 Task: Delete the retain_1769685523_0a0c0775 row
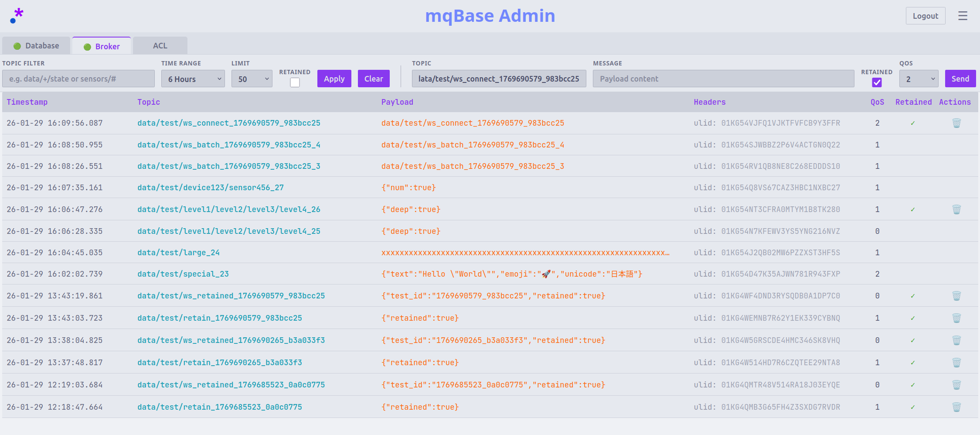(956, 407)
